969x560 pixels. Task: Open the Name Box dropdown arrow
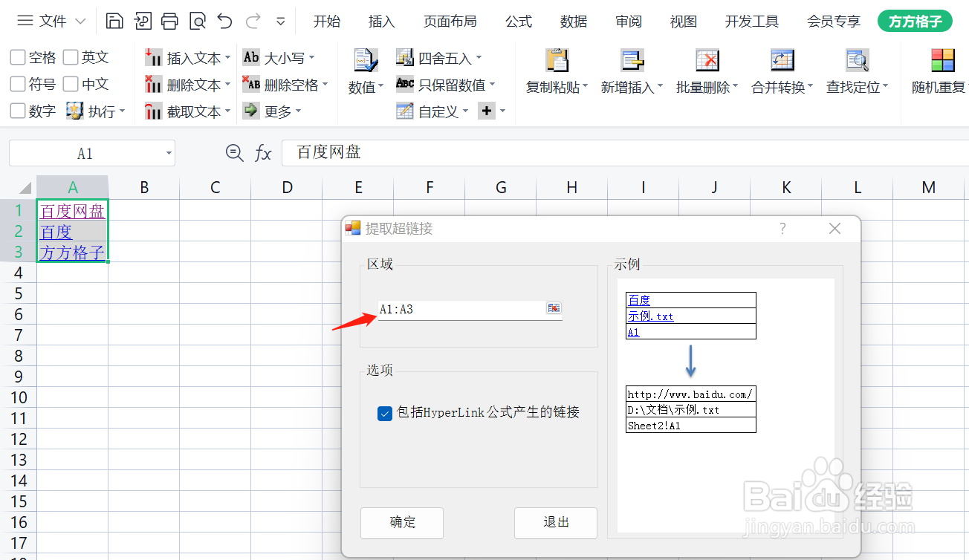point(169,154)
